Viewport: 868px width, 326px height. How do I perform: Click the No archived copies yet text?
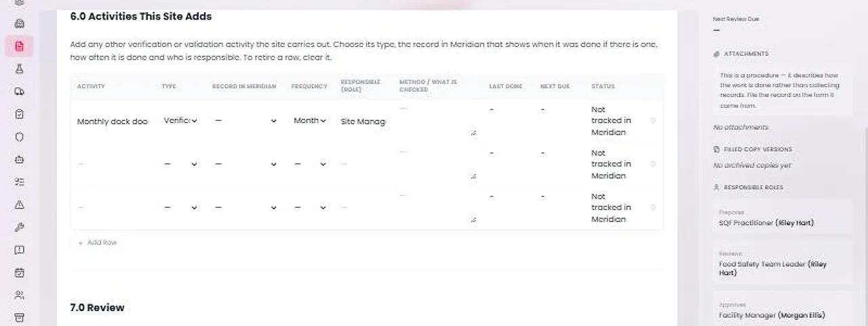(752, 165)
